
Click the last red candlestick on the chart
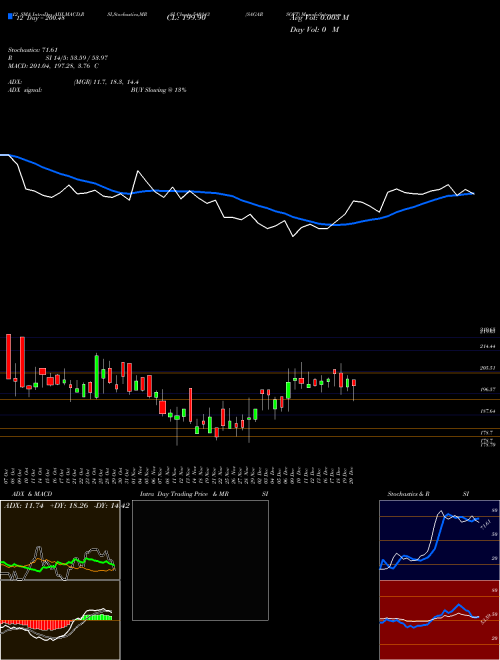point(354,383)
